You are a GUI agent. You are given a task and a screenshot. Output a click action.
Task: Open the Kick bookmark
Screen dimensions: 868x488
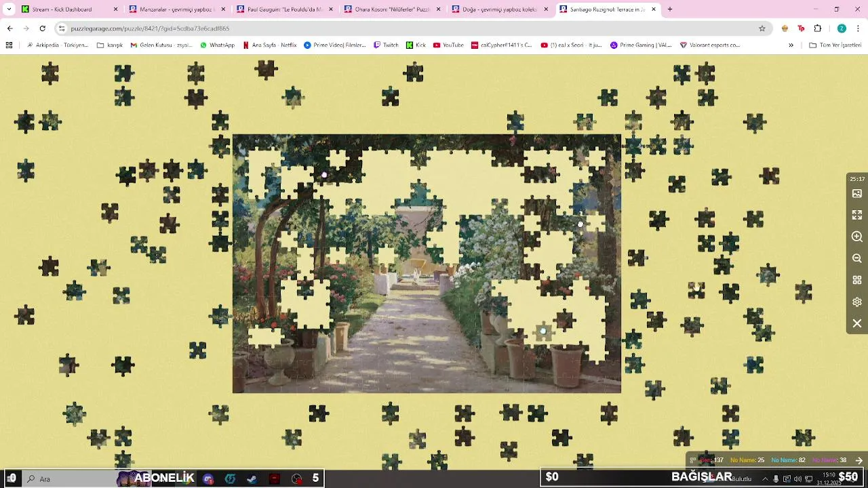tap(416, 45)
